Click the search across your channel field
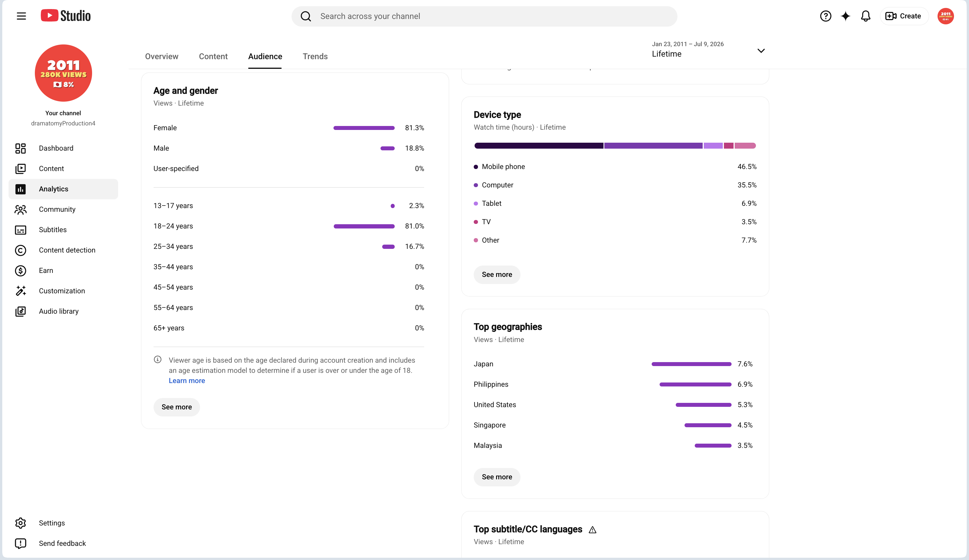This screenshot has width=969, height=560. 484,16
